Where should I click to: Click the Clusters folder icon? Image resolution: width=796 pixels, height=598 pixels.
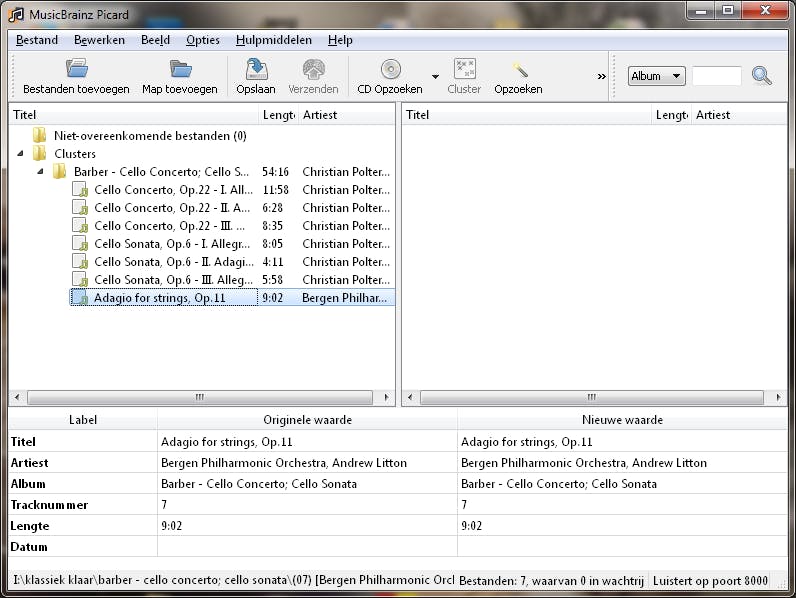[x=40, y=153]
